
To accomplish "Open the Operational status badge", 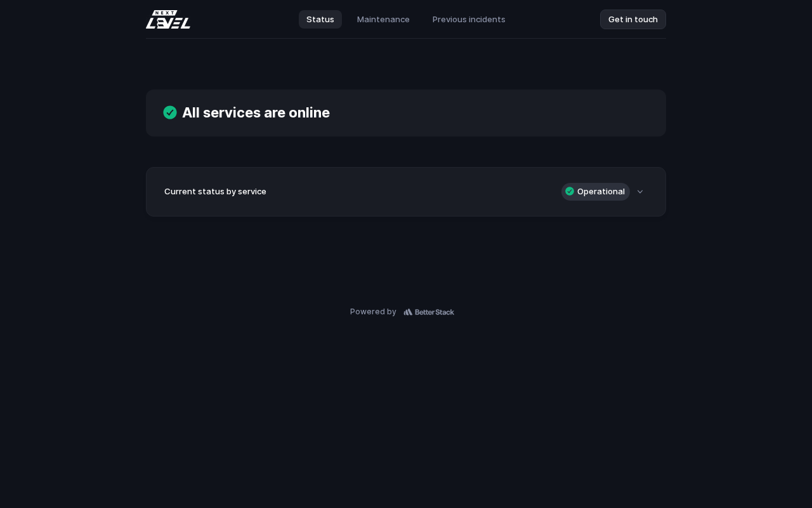I will click(x=595, y=192).
